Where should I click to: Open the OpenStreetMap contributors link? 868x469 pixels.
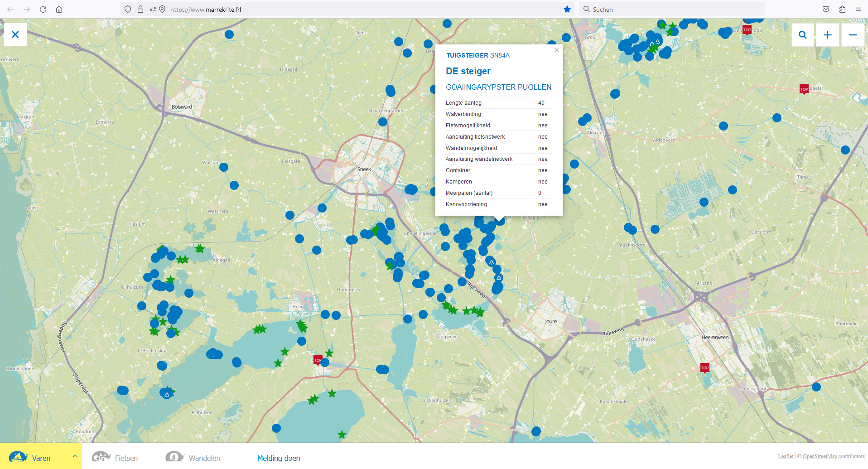tap(820, 456)
